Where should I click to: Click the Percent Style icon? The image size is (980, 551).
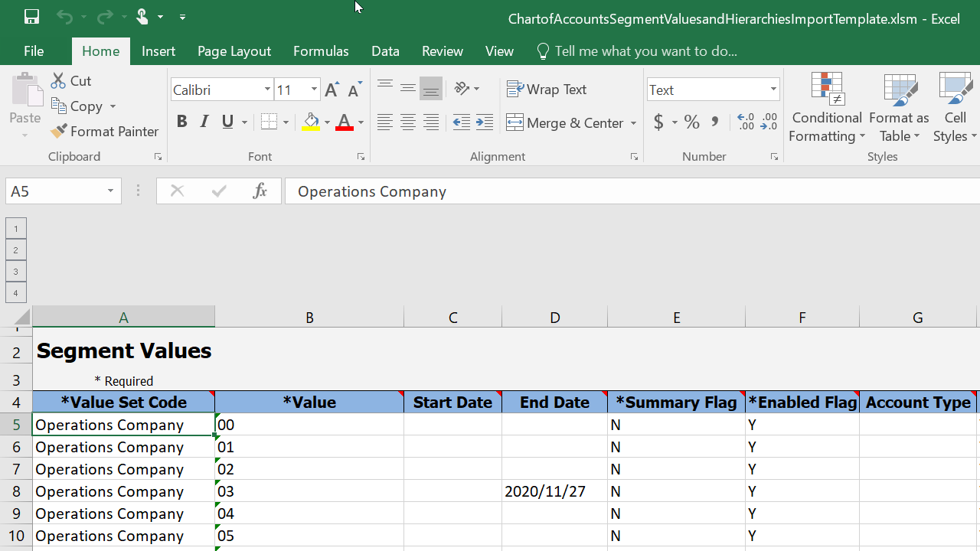click(692, 122)
